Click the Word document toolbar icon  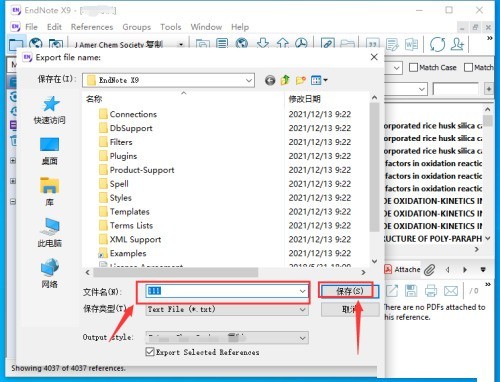click(x=411, y=44)
